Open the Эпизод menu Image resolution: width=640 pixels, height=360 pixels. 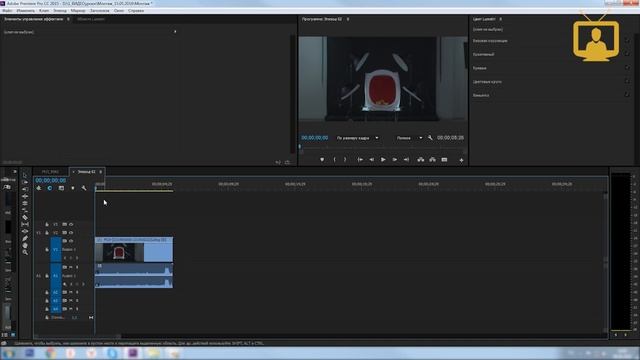click(60, 11)
